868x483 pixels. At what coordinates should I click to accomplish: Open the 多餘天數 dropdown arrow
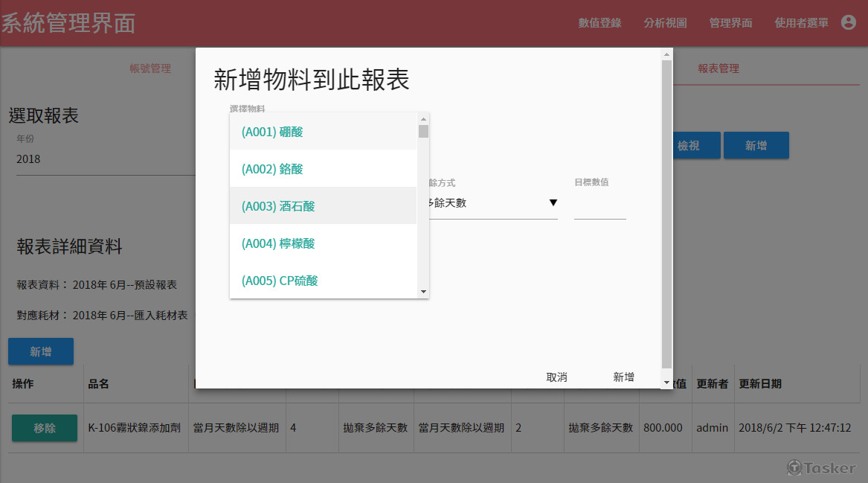pos(553,202)
